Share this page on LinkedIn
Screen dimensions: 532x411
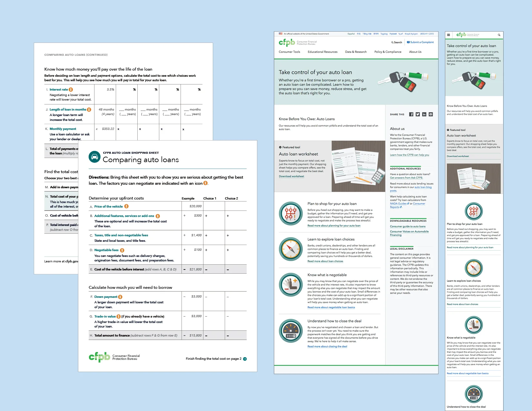pyautogui.click(x=424, y=114)
